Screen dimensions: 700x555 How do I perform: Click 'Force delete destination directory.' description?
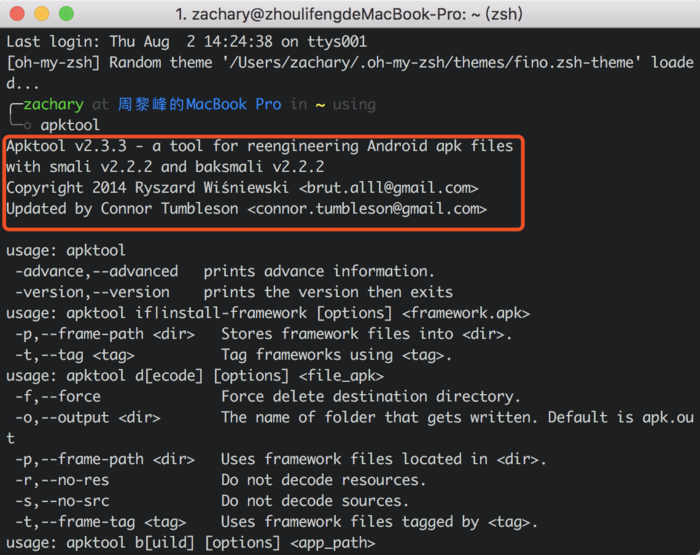pos(371,396)
